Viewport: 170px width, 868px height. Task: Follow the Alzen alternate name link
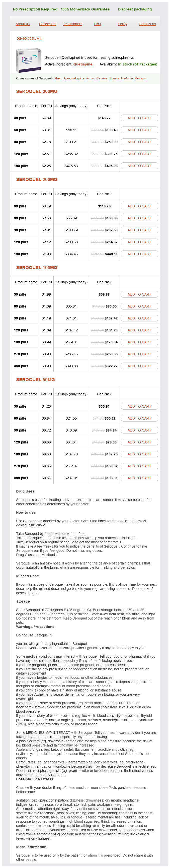(58, 78)
